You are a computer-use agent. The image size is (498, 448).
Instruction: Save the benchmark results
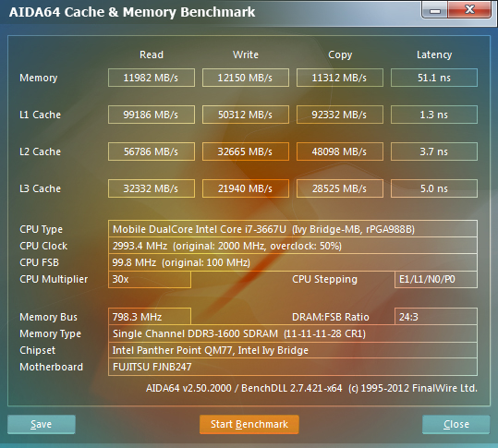tap(42, 424)
